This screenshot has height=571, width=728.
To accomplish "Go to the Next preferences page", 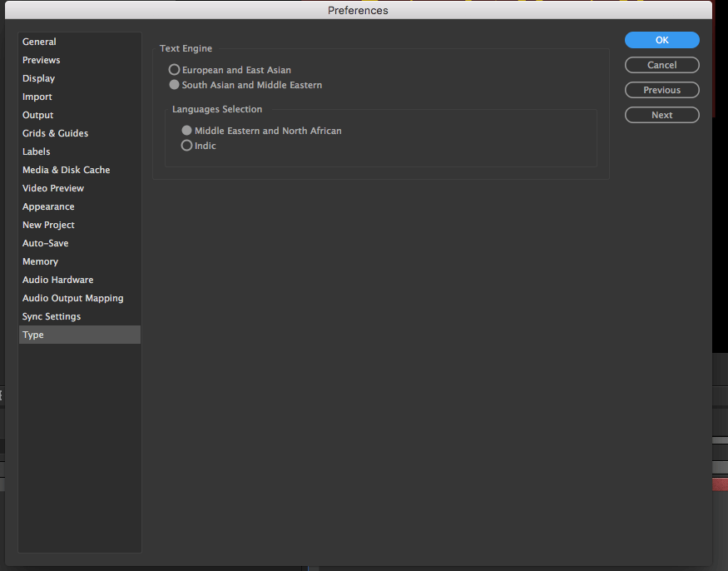I will pyautogui.click(x=661, y=115).
